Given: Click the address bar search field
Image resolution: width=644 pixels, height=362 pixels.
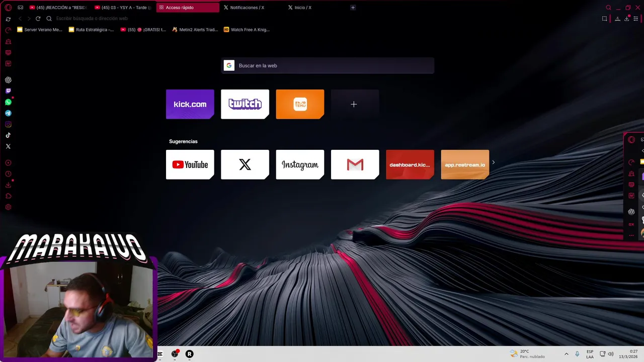Looking at the screenshot, I should pyautogui.click(x=322, y=19).
